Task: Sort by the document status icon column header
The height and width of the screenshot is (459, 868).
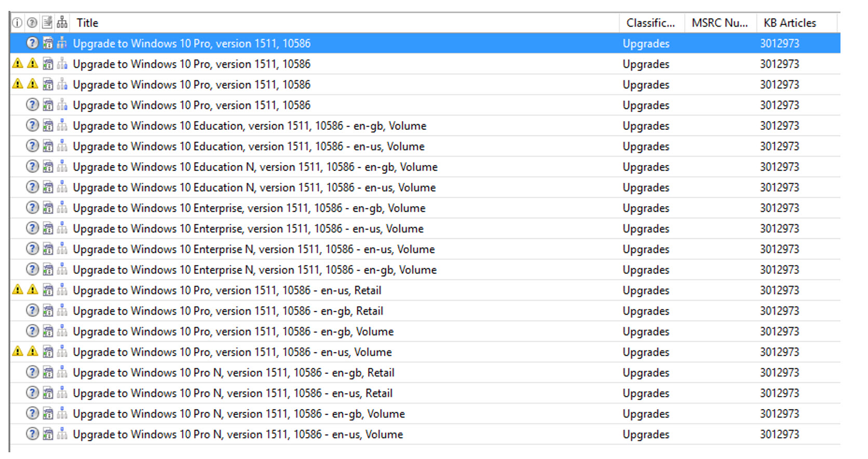Action: [x=47, y=23]
